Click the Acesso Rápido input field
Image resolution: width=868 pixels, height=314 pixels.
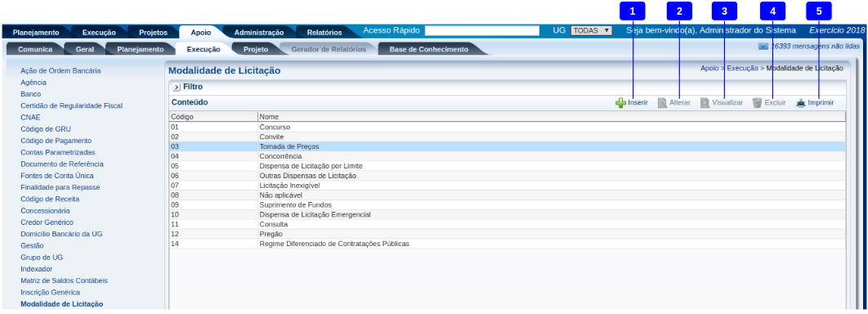coord(481,30)
